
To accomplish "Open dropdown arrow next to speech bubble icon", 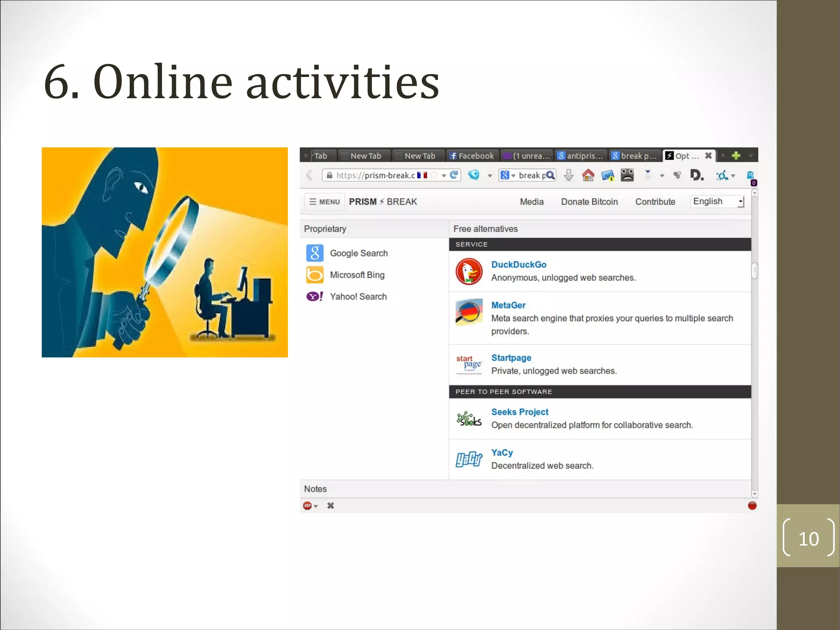I will pyautogui.click(x=490, y=176).
